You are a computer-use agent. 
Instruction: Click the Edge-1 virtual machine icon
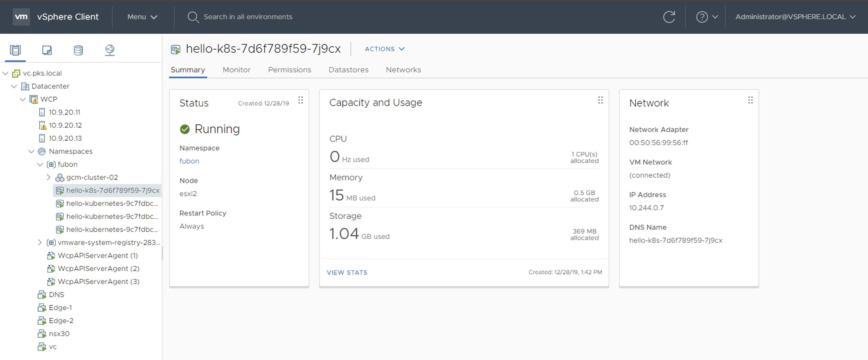click(42, 308)
